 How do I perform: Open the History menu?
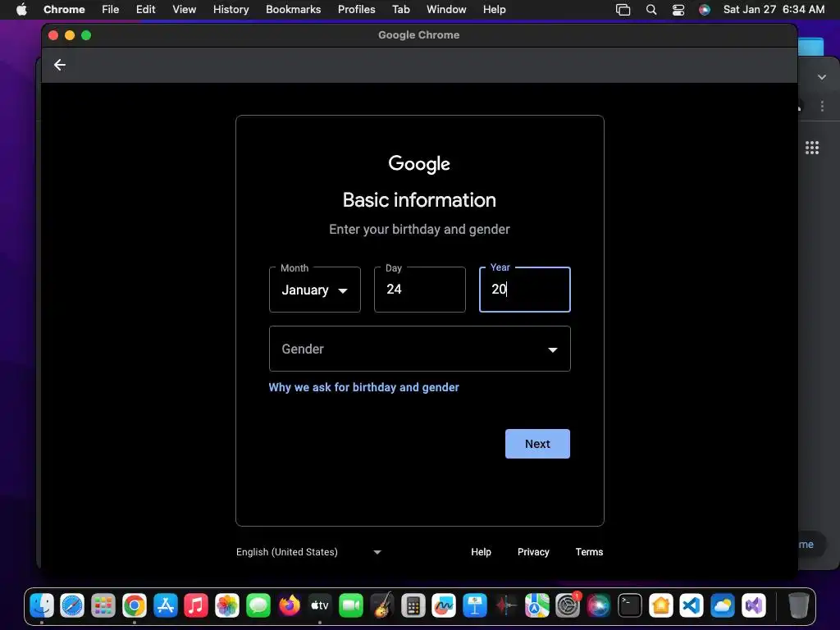tap(231, 10)
